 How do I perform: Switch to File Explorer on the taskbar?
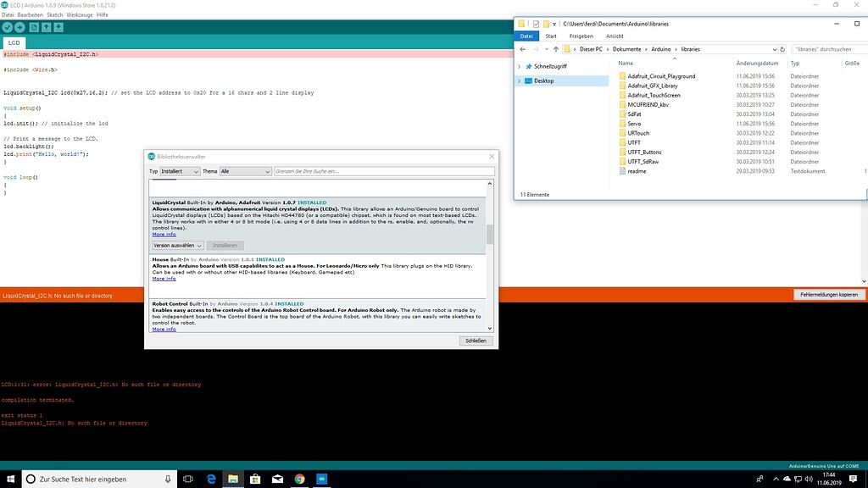pos(233,480)
